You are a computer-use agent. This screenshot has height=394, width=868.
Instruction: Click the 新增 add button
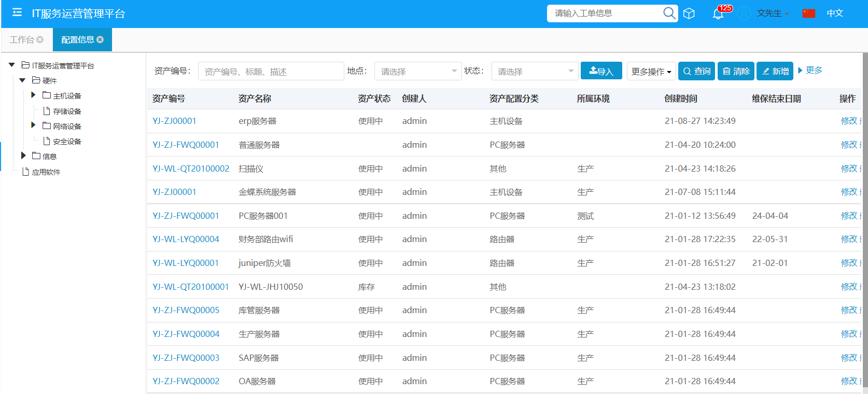[775, 72]
